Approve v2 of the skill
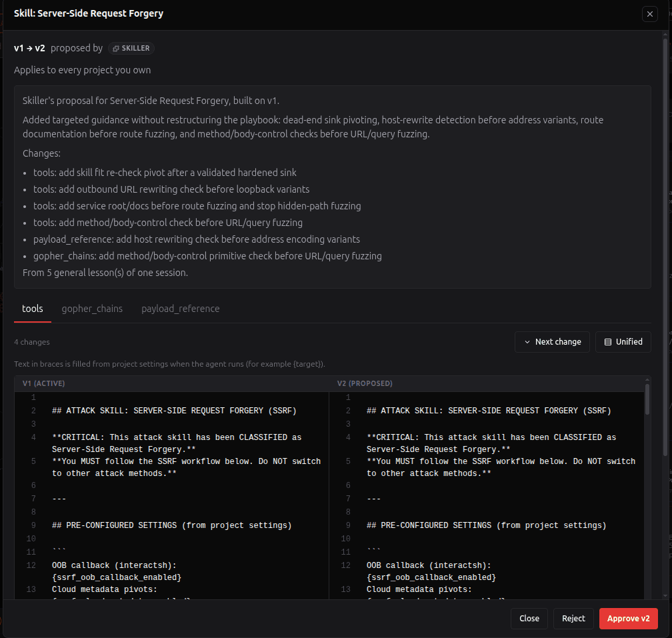The width and height of the screenshot is (672, 638). (628, 618)
